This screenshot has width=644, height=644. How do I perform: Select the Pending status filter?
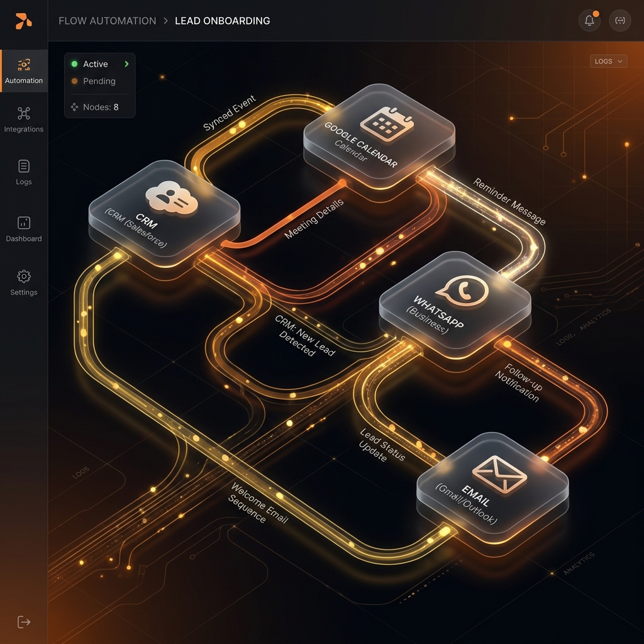[94, 81]
